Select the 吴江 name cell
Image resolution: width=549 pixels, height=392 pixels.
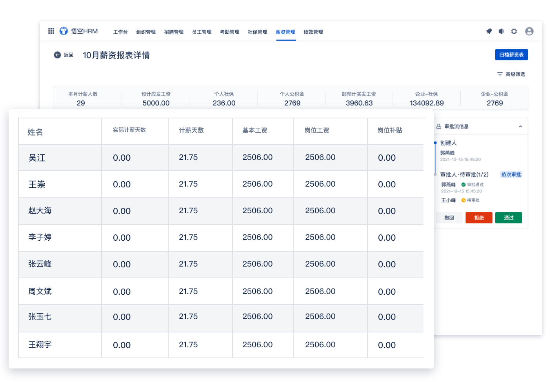point(37,158)
